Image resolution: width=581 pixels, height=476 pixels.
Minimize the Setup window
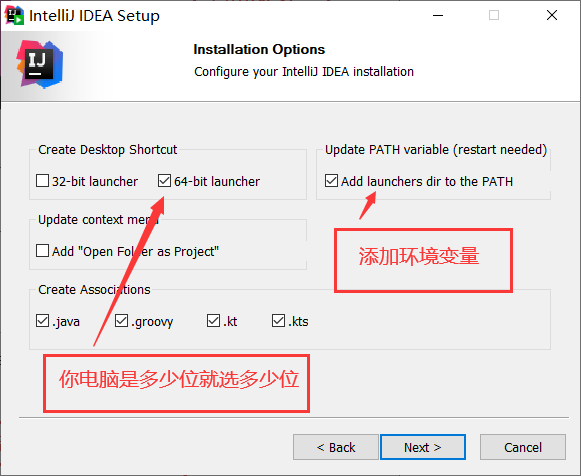(x=438, y=16)
